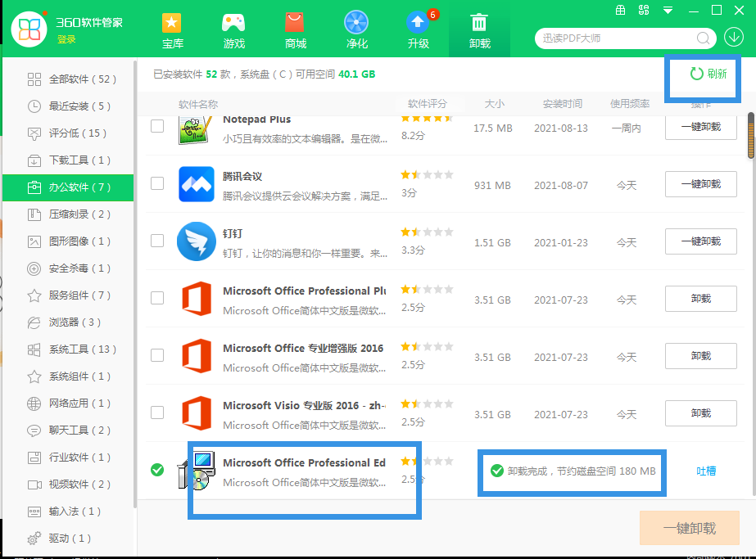Click 一键卸载 for Notepad Plus
This screenshot has height=559, width=756.
coord(701,127)
